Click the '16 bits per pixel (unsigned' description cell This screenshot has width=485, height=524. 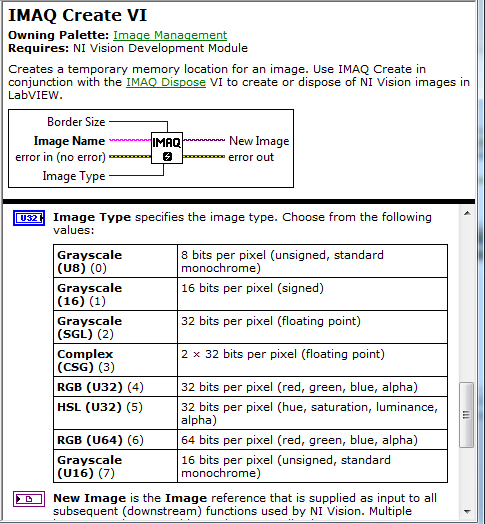pyautogui.click(x=313, y=466)
